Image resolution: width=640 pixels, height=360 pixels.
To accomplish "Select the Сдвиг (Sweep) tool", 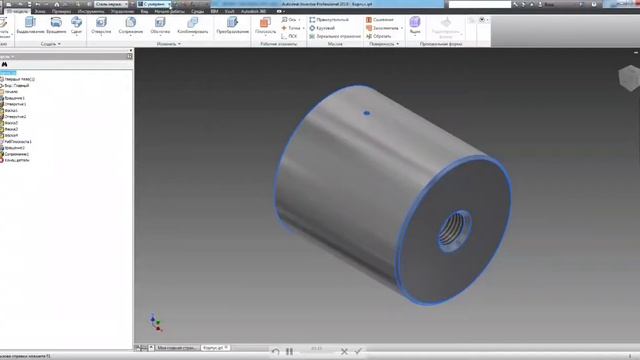I will click(x=76, y=25).
